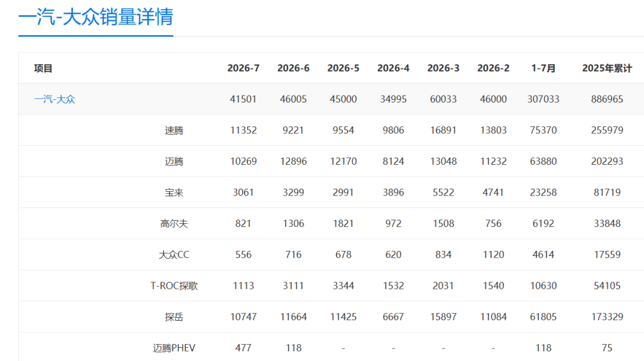Click the 886965 annual total cell
This screenshot has height=361, width=644.
point(607,99)
